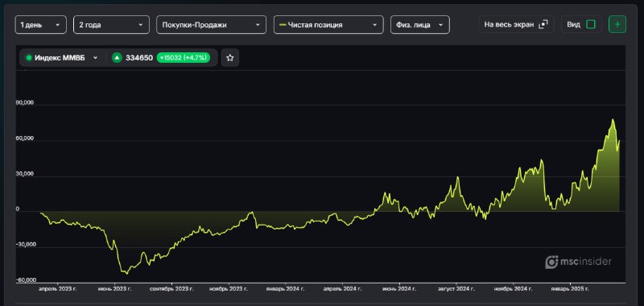Click the 'июнь 2024 г.' axis label
644x306 pixels.
(x=399, y=289)
